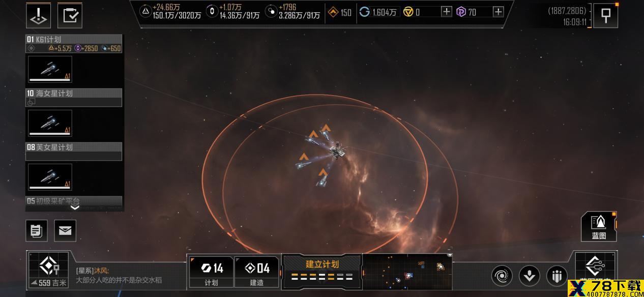
Task: Select the 10 海女星计划 entry
Action: pyautogui.click(x=74, y=98)
